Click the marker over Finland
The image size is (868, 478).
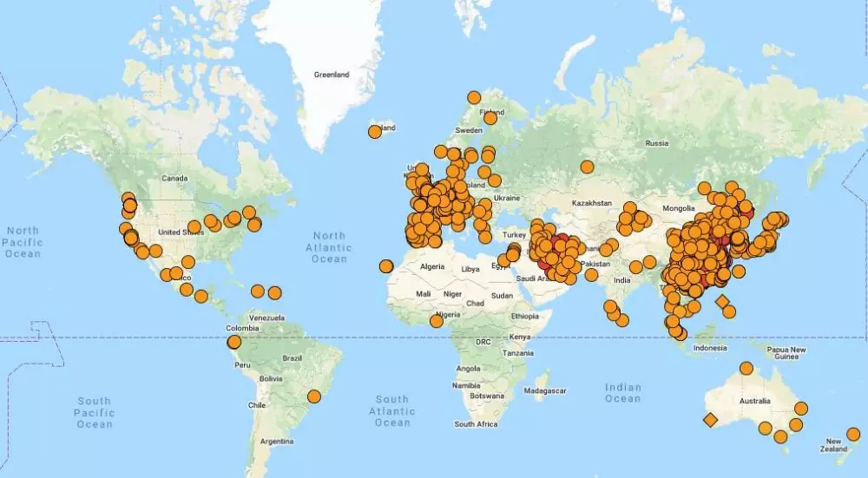pos(490,117)
